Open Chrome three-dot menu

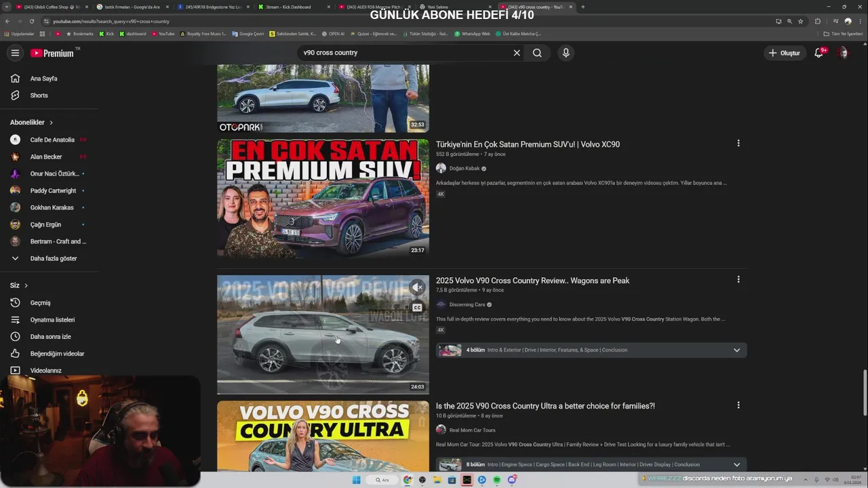pyautogui.click(x=861, y=21)
